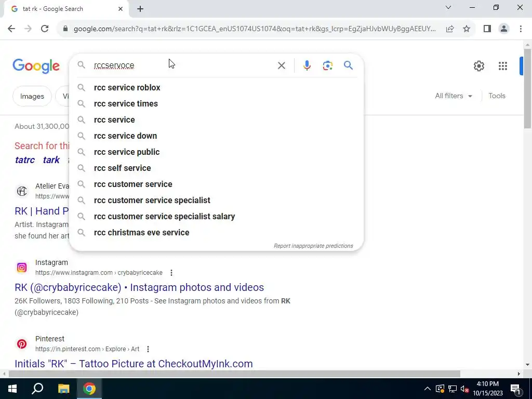
Task: Click the forward navigation arrow
Action: (28, 29)
